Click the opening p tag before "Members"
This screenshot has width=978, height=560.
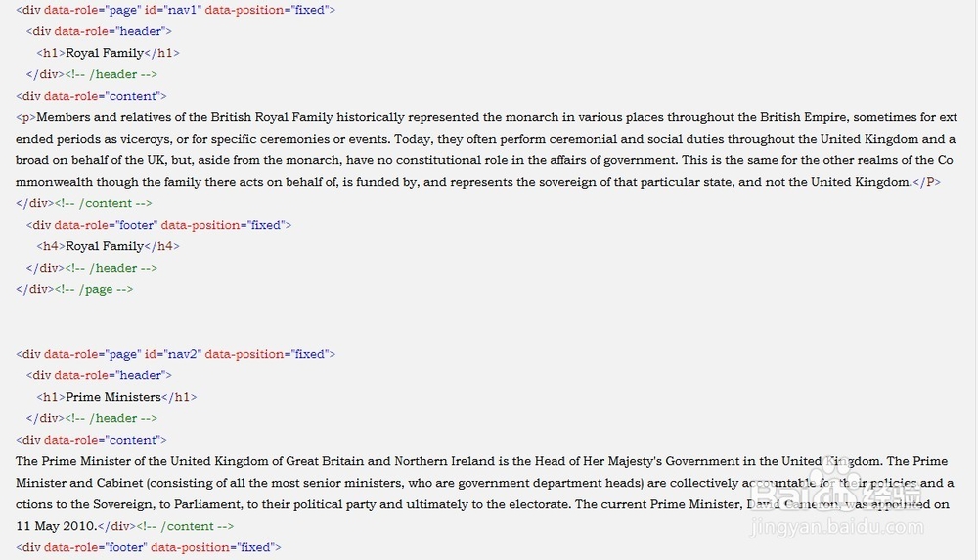pyautogui.click(x=25, y=117)
